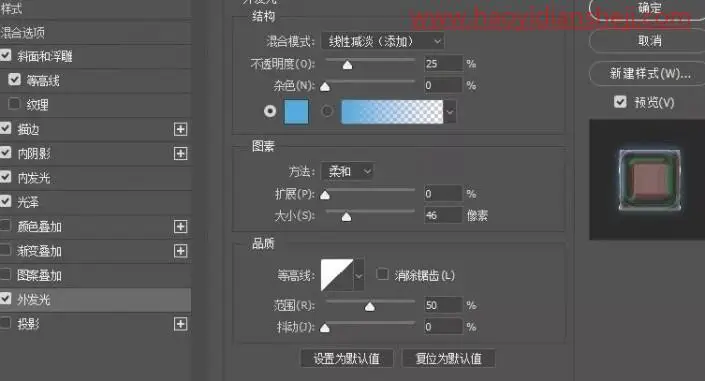Enable the 图案叠加 checkbox
Viewport: 705px width, 381px height.
click(x=5, y=274)
